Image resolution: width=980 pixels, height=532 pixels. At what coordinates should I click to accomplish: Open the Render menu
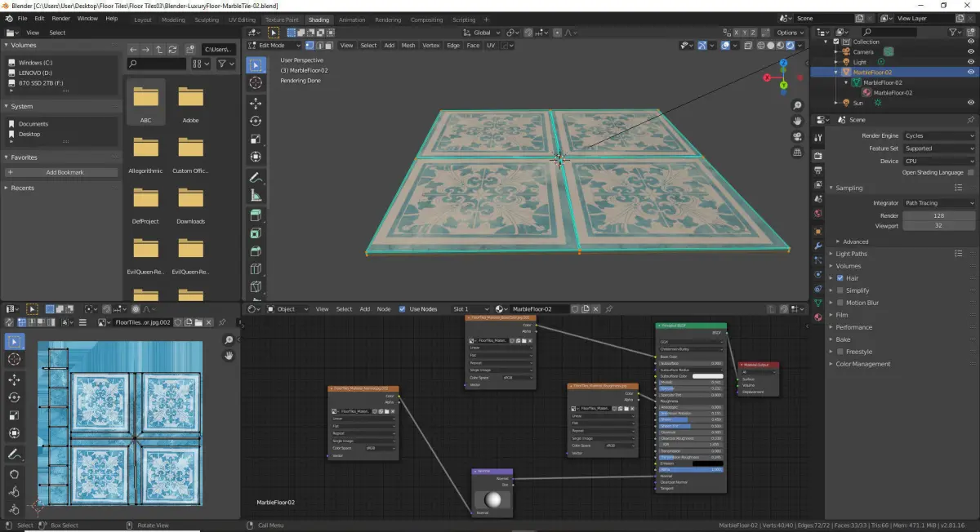point(60,18)
